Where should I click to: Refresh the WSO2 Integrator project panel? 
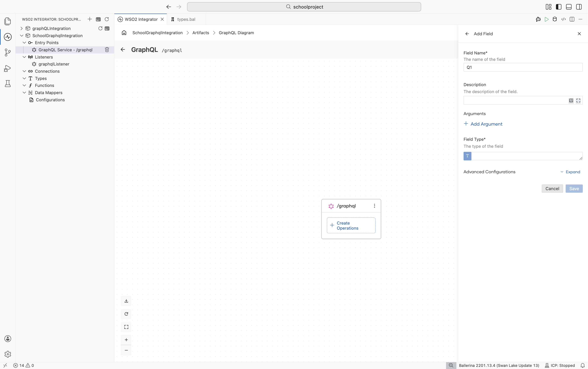coord(107,19)
